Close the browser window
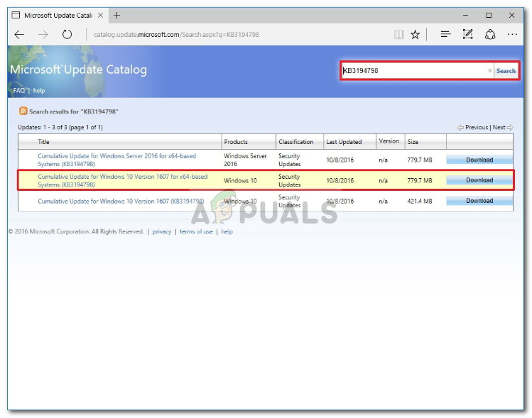Viewport: 532px width, 418px height. pos(511,15)
